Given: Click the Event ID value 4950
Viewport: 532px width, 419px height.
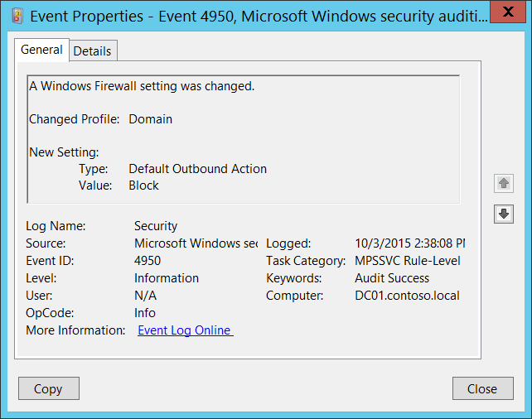Looking at the screenshot, I should pyautogui.click(x=148, y=261).
